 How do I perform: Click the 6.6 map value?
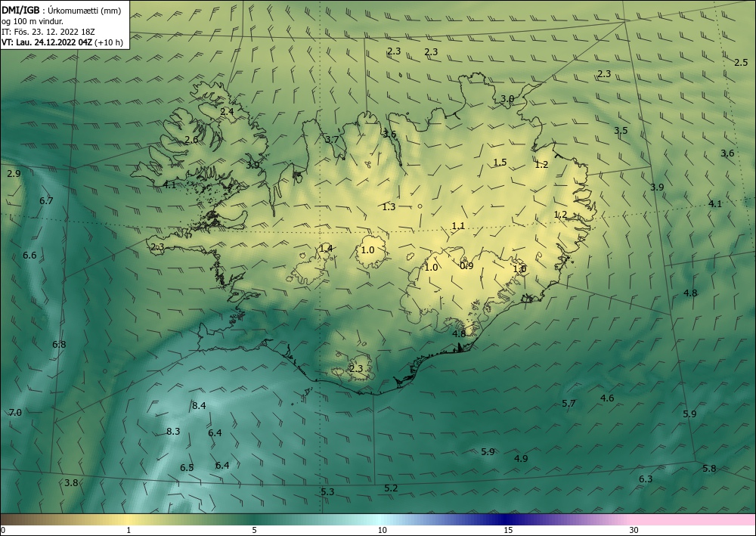click(30, 256)
